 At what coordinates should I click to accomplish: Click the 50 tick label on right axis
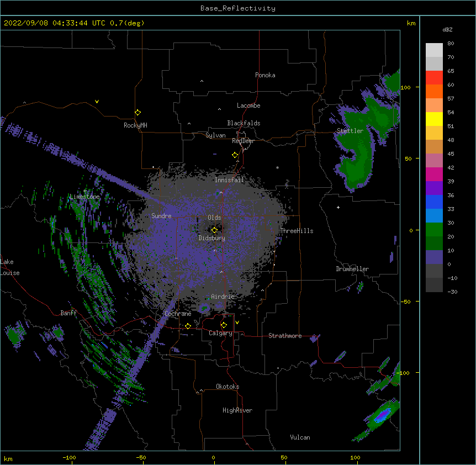pos(408,158)
